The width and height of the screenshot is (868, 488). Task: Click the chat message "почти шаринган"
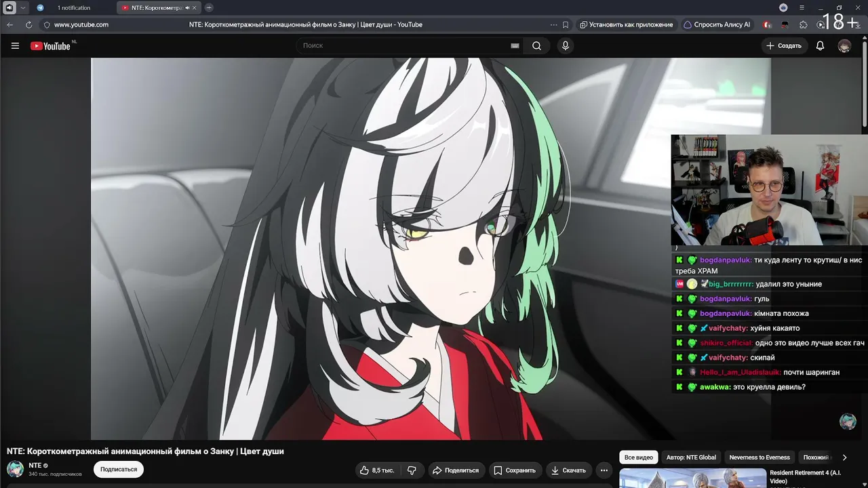(811, 372)
